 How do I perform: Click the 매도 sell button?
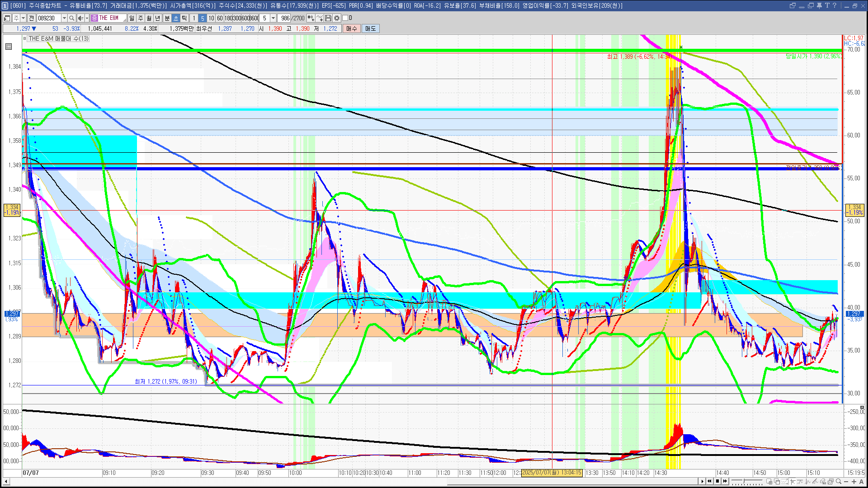click(371, 28)
